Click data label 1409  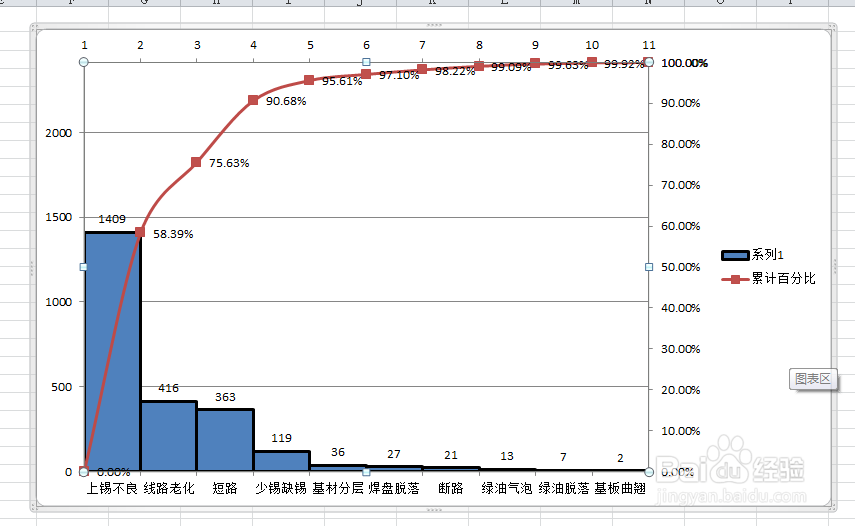[112, 219]
